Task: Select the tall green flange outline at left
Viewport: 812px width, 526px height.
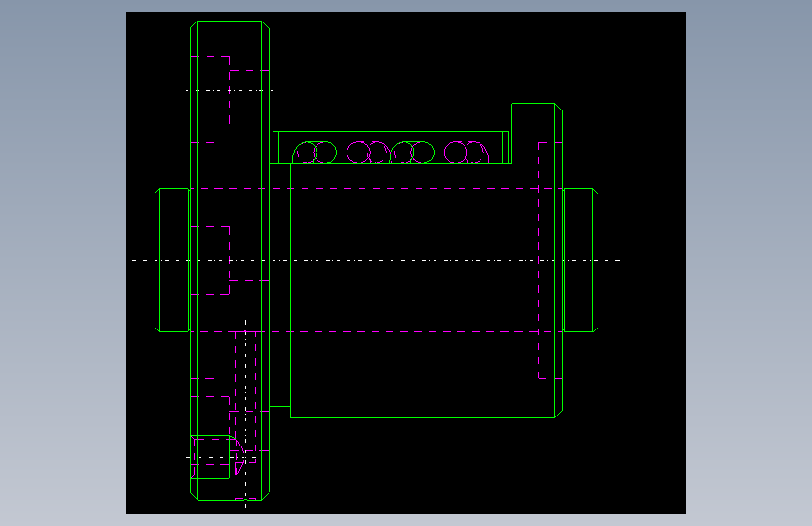Action: pos(230,260)
